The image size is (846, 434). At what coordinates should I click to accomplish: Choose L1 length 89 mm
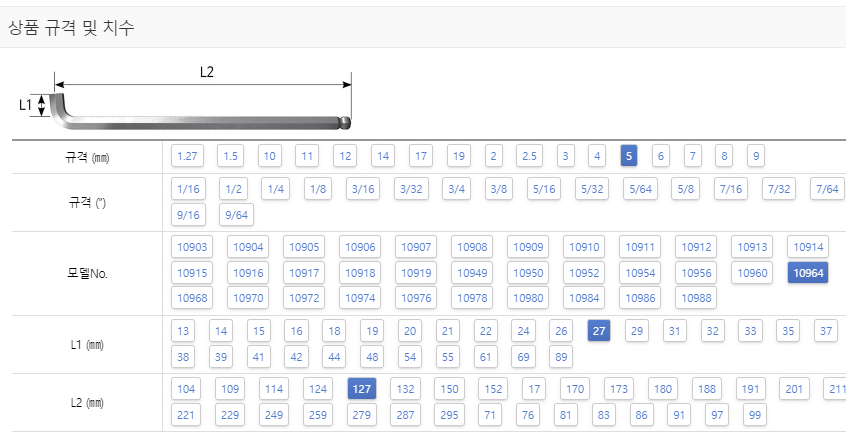(561, 357)
